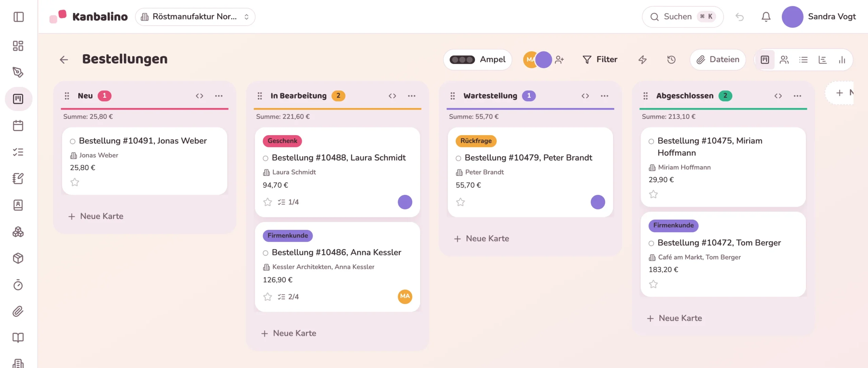Open the package box icon in sidebar

point(18,258)
